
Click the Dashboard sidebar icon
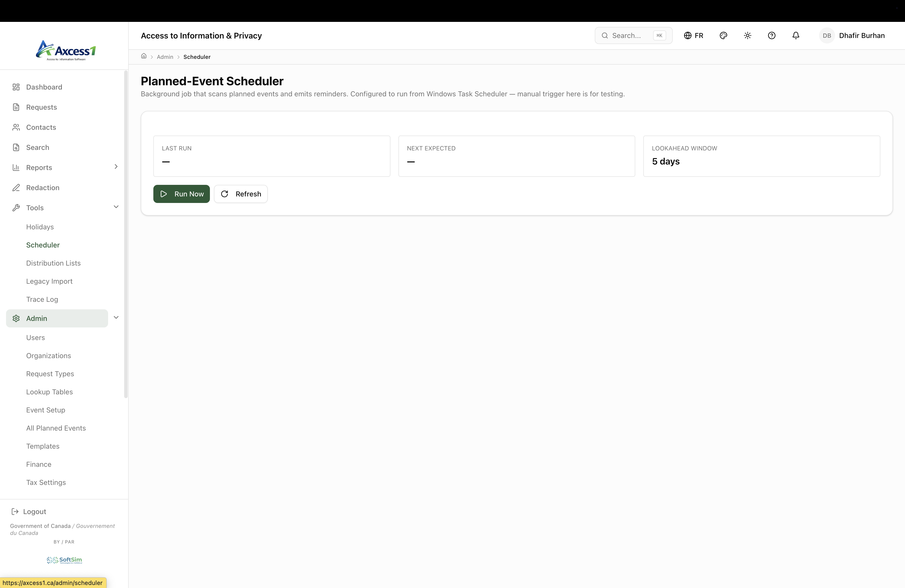(x=16, y=87)
